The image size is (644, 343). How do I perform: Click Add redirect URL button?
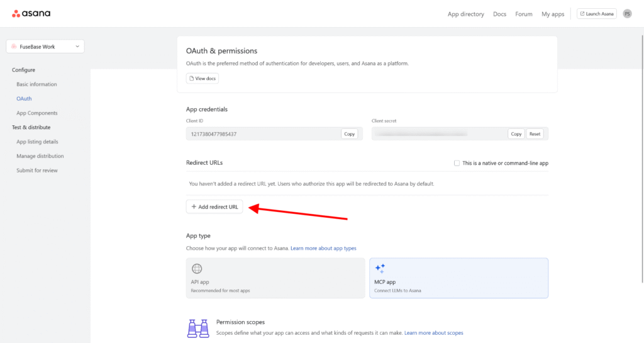214,206
